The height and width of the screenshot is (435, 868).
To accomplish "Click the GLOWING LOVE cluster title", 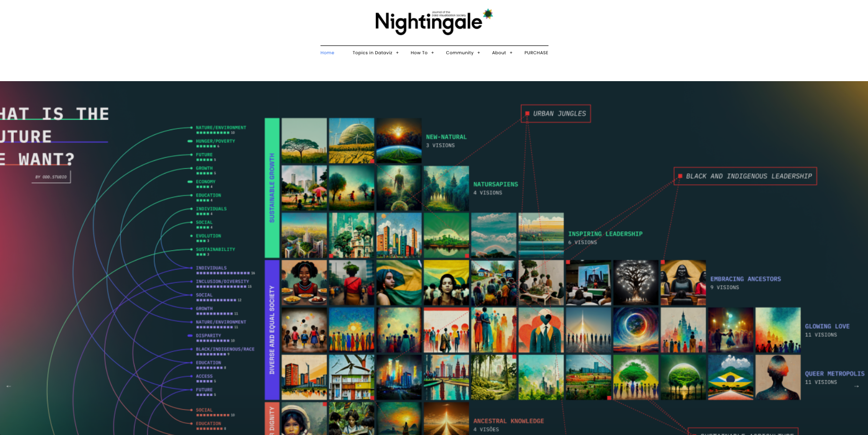I will click(x=827, y=326).
